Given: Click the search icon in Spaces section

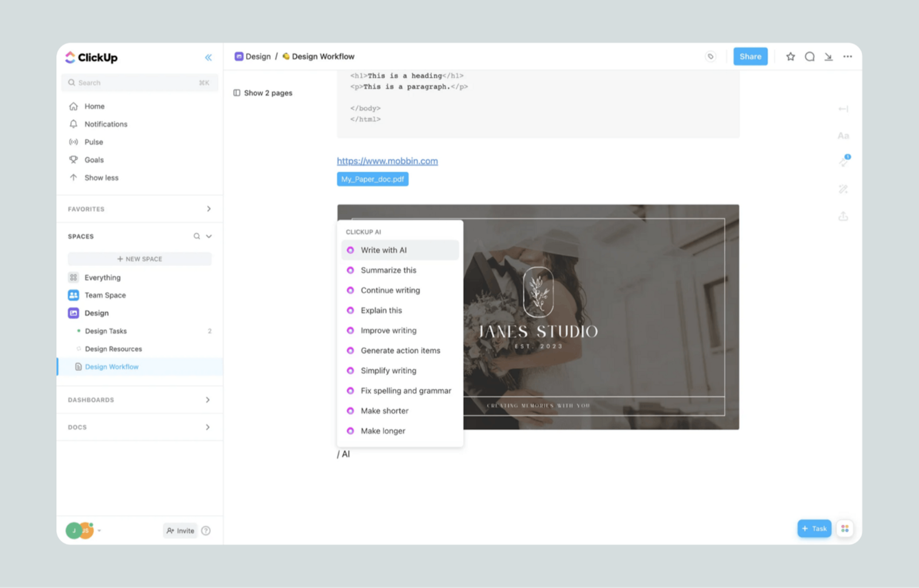Looking at the screenshot, I should [196, 236].
